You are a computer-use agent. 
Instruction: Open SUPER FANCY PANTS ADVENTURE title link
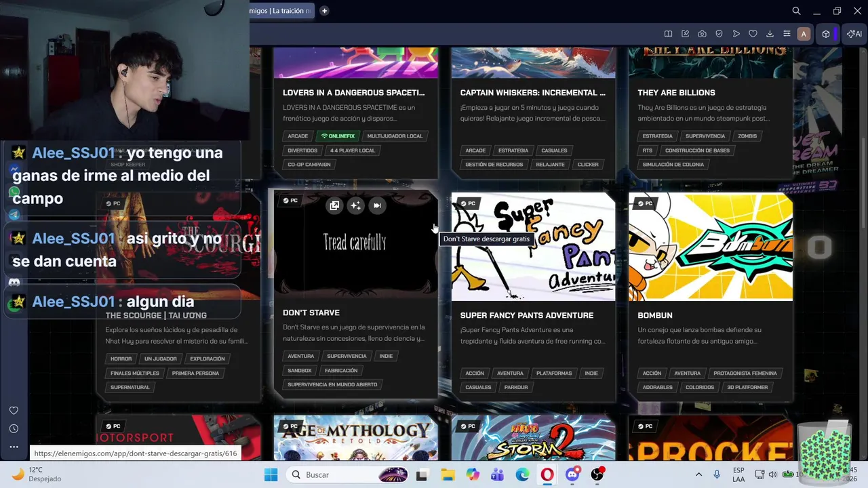[527, 315]
